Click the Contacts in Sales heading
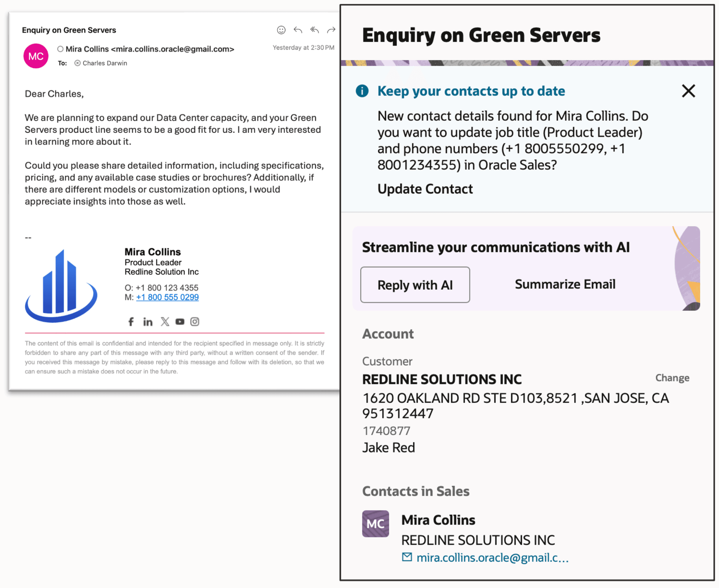 point(416,491)
